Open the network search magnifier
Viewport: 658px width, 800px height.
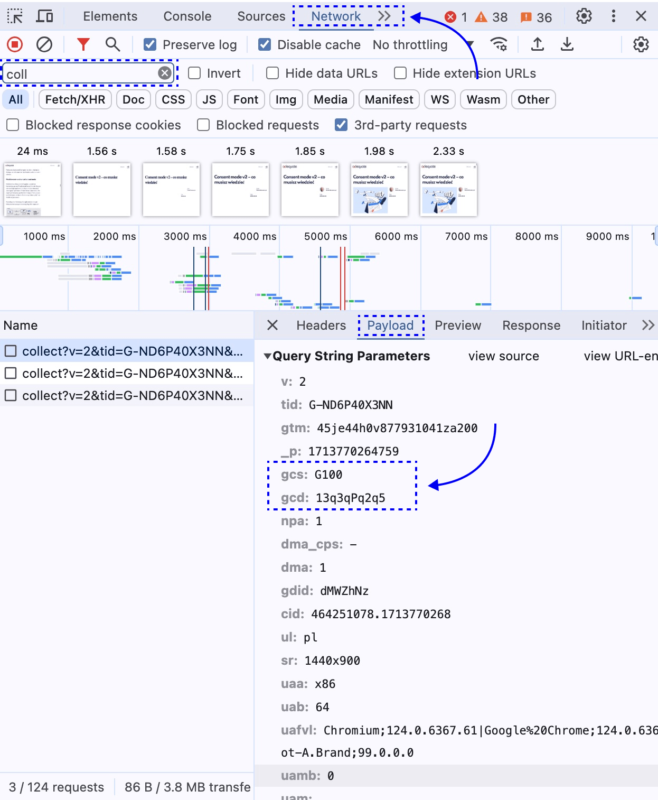113,45
